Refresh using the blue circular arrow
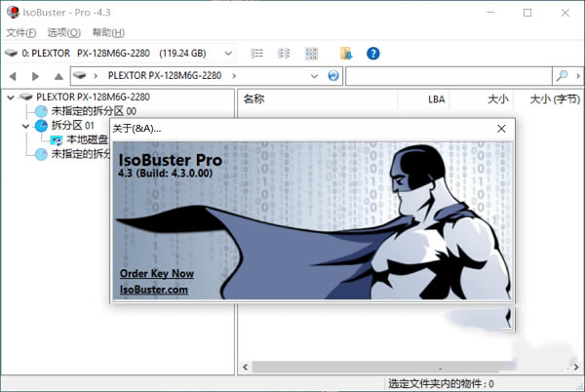 [333, 76]
